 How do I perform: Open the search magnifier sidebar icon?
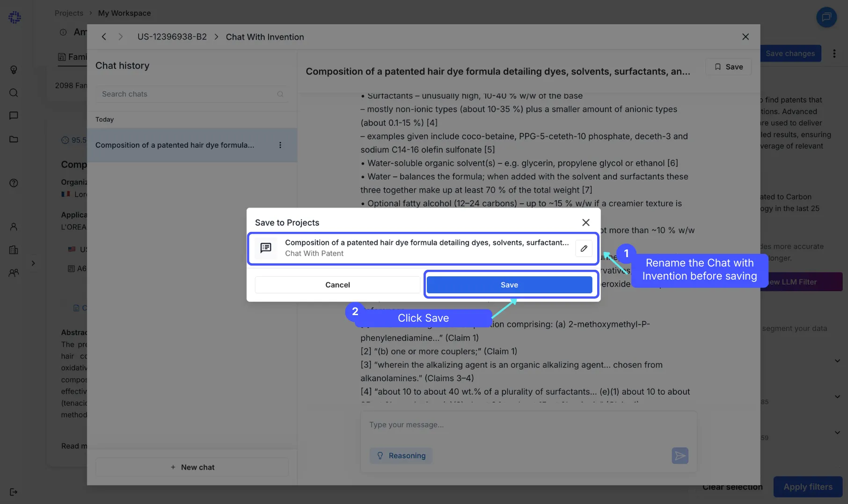coord(14,93)
